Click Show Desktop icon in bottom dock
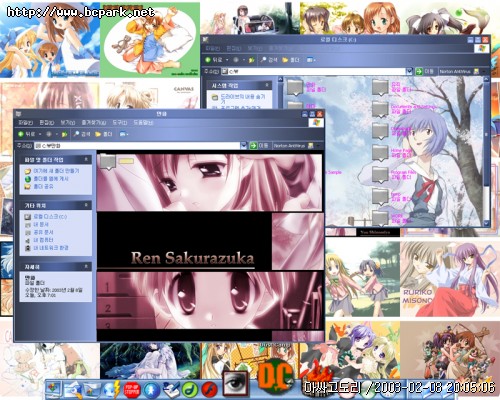 (x=53, y=389)
